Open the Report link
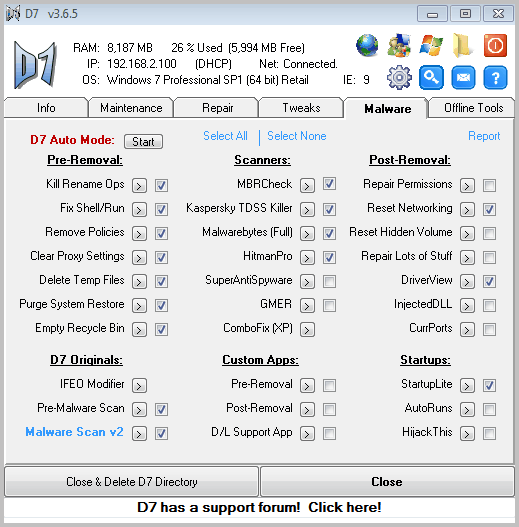The image size is (519, 527). tap(484, 136)
